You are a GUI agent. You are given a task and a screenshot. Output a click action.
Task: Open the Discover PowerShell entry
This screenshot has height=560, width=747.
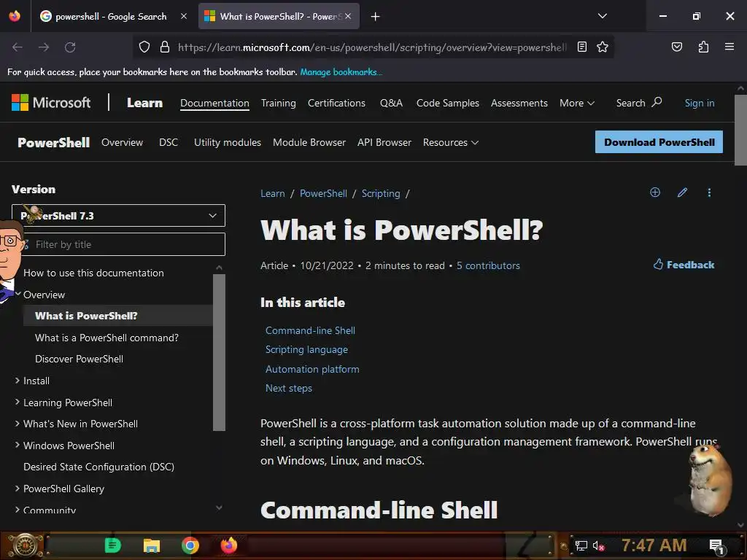(79, 359)
